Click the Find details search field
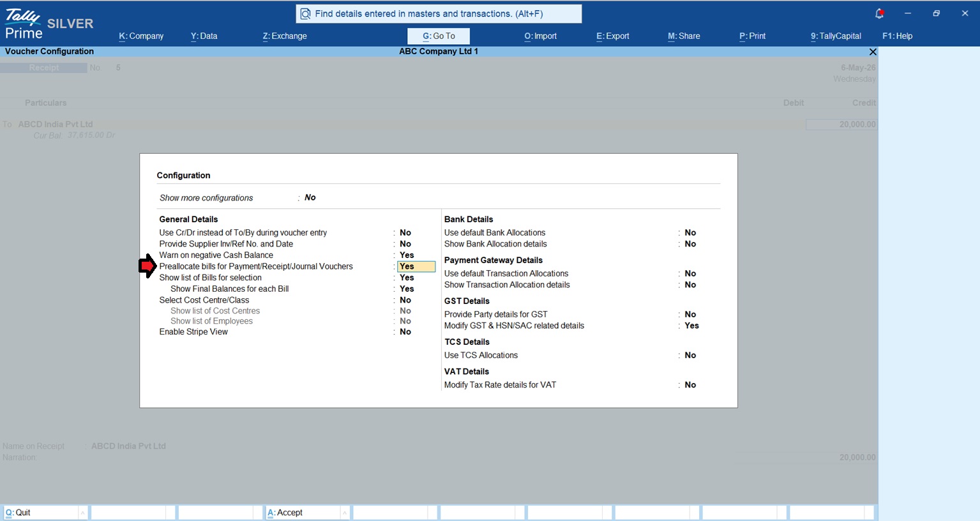980x521 pixels. click(x=439, y=13)
